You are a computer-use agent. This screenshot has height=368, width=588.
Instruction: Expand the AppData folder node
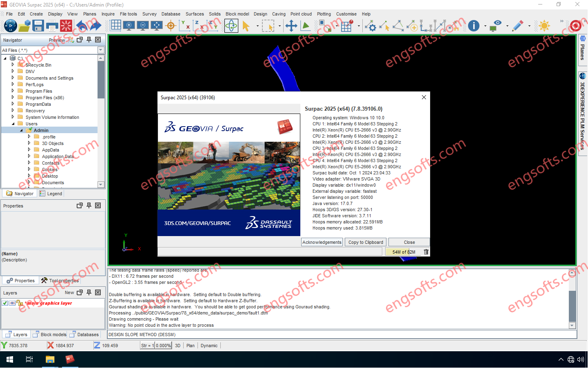[29, 150]
